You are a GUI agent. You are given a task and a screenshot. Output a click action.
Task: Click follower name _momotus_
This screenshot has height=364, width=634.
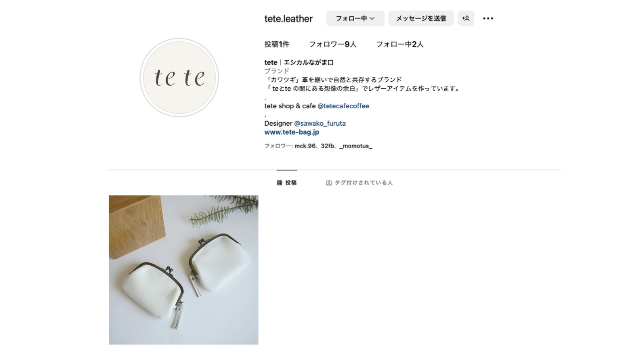point(356,146)
